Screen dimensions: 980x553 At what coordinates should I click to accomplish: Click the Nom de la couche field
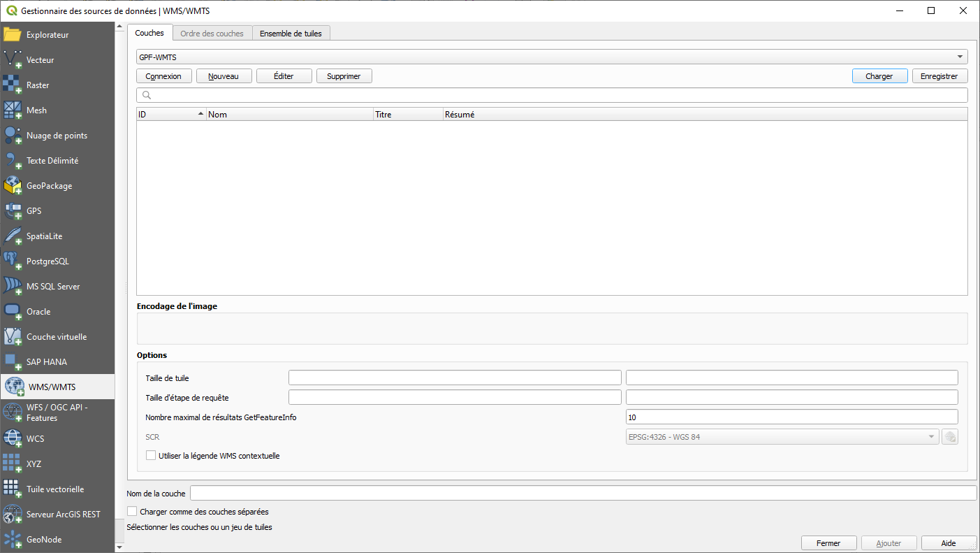point(583,494)
